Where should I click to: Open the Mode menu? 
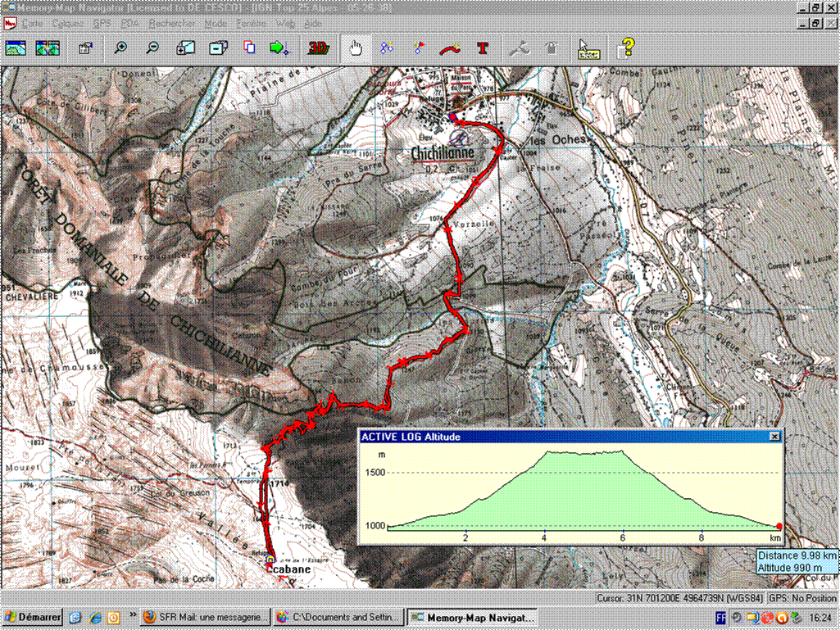tap(216, 24)
